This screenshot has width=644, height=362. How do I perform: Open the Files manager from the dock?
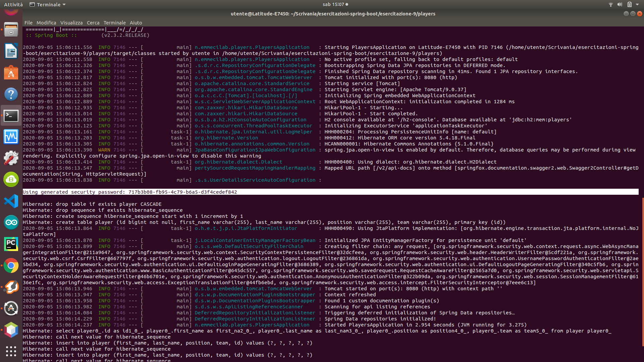pyautogui.click(x=11, y=30)
